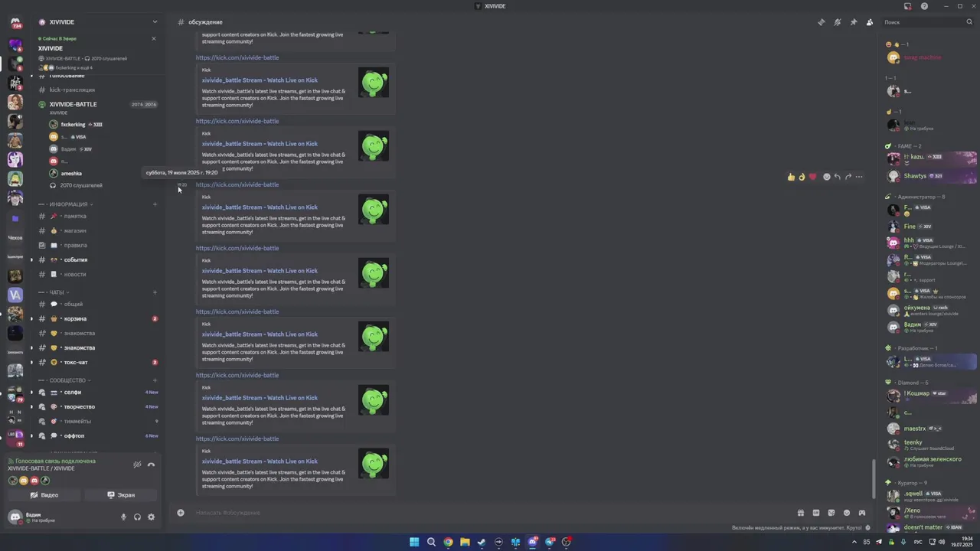Create a channel in ЧАТЫ category
The image size is (980, 551).
pos(155,292)
